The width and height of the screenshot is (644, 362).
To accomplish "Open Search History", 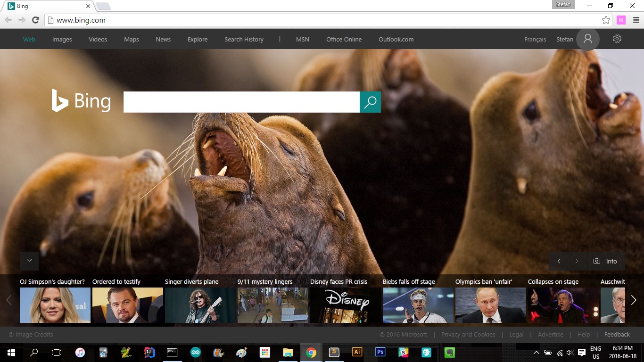I will (x=244, y=39).
